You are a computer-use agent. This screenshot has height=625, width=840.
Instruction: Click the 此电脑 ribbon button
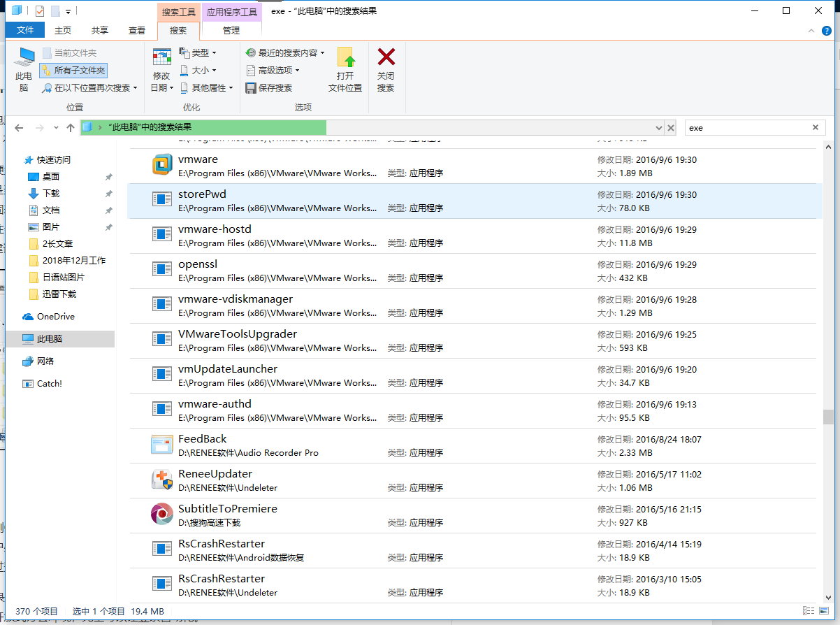pos(24,70)
